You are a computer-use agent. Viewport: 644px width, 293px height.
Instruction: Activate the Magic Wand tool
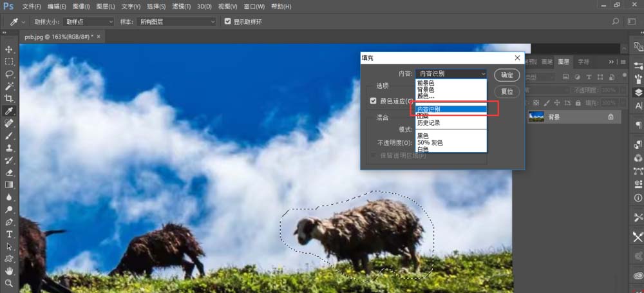point(9,86)
